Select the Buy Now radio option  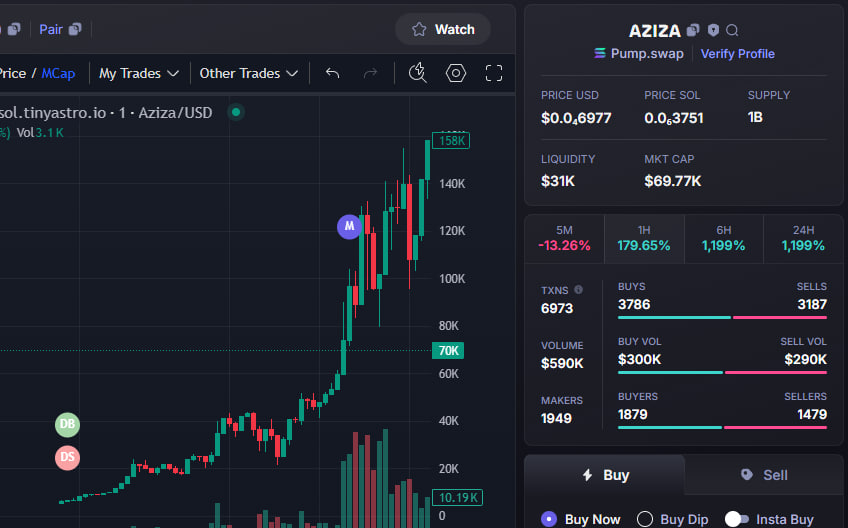pyautogui.click(x=549, y=519)
